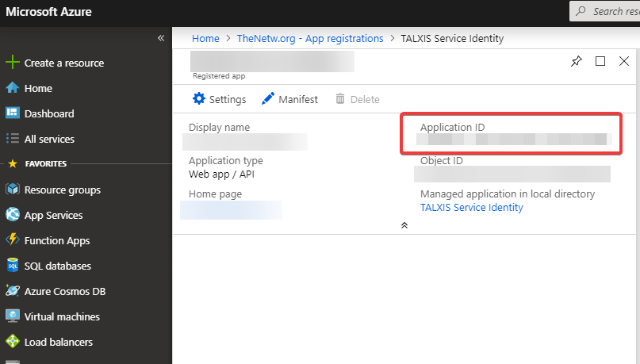640x364 pixels.
Task: Open Load balancers diamond icon
Action: [13, 341]
